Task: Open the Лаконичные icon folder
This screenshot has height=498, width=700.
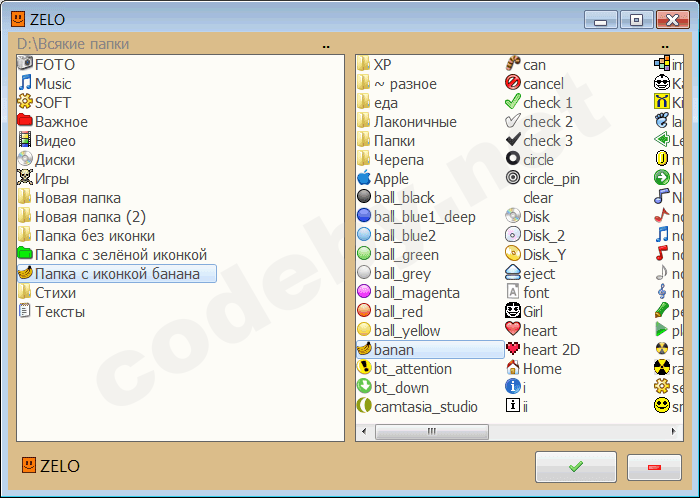Action: 407,121
